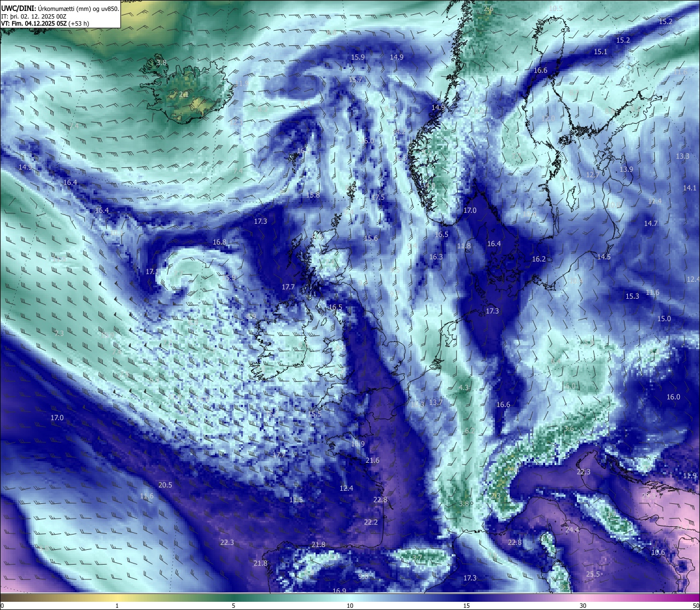Image resolution: width=700 pixels, height=610 pixels.
Task: Click the 13.7 value on the map
Action: tap(435, 402)
